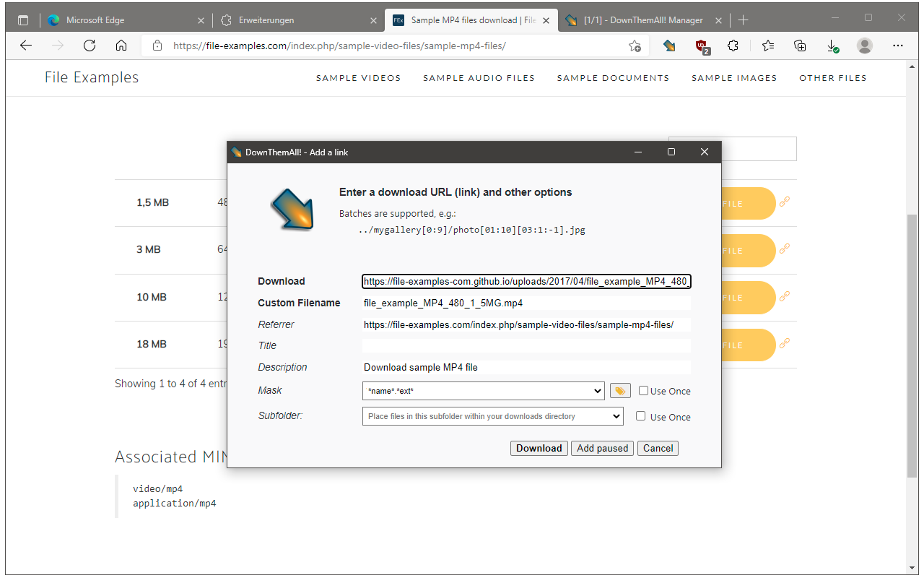Close the Microsoft Edge tab
Viewport: 924px width, 578px height.
[x=200, y=20]
